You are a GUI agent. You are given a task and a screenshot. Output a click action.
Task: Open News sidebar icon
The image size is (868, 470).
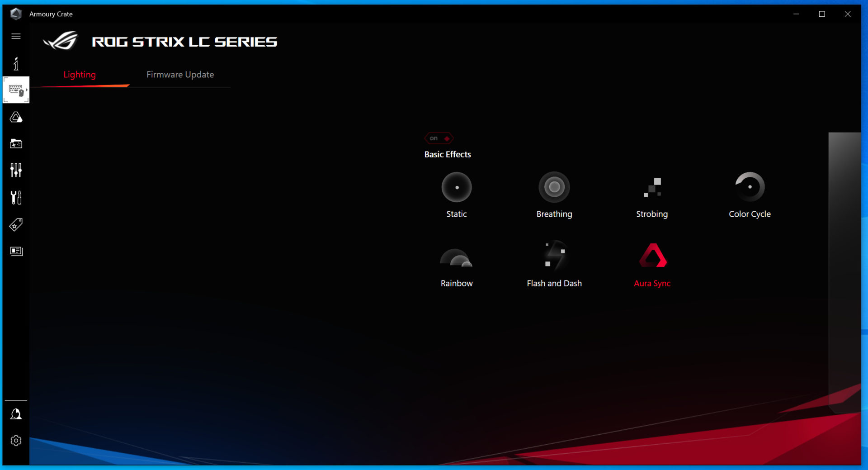pos(16,251)
